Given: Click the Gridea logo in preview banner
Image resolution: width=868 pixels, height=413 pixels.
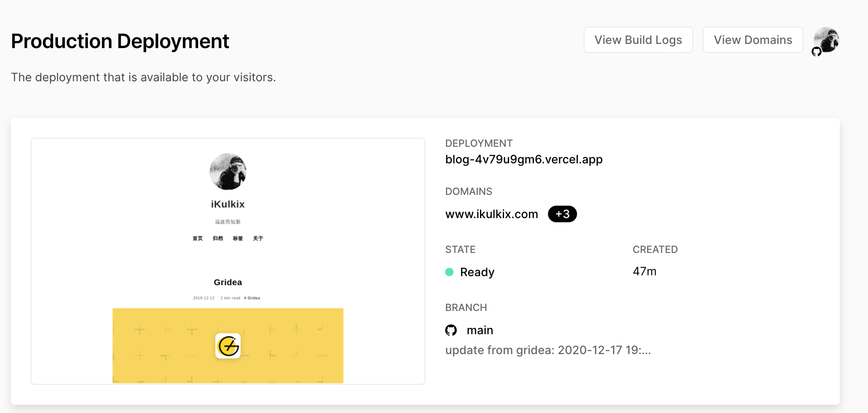Looking at the screenshot, I should pos(228,346).
